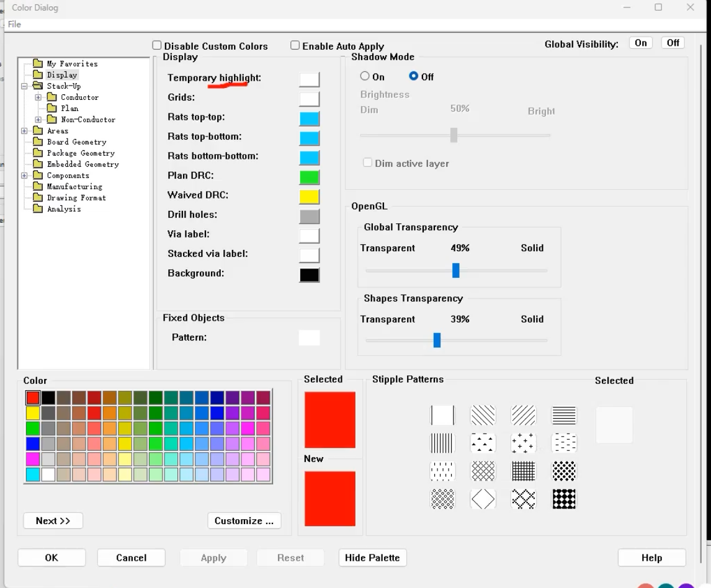711x588 pixels.
Task: Click the Hide Palette button
Action: (372, 558)
